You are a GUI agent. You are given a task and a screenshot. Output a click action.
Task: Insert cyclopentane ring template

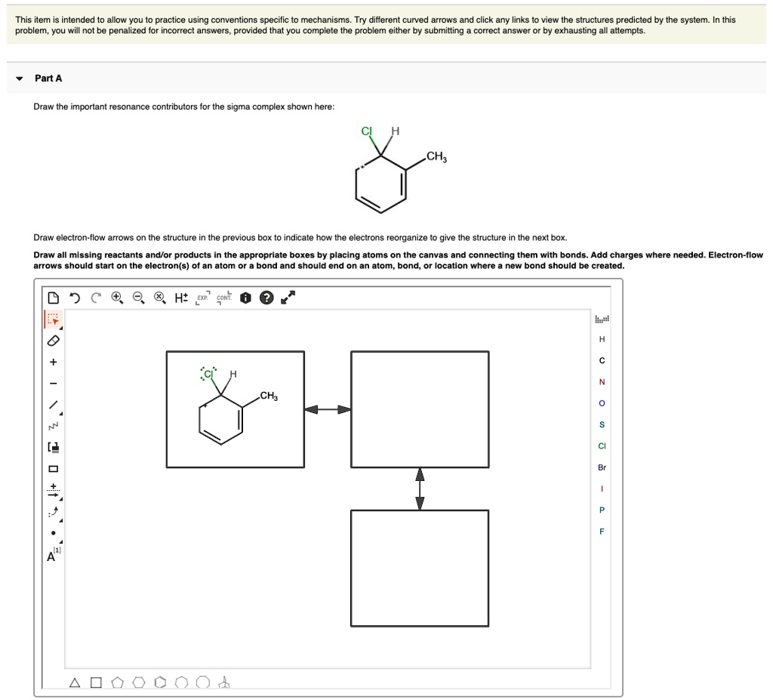click(117, 683)
